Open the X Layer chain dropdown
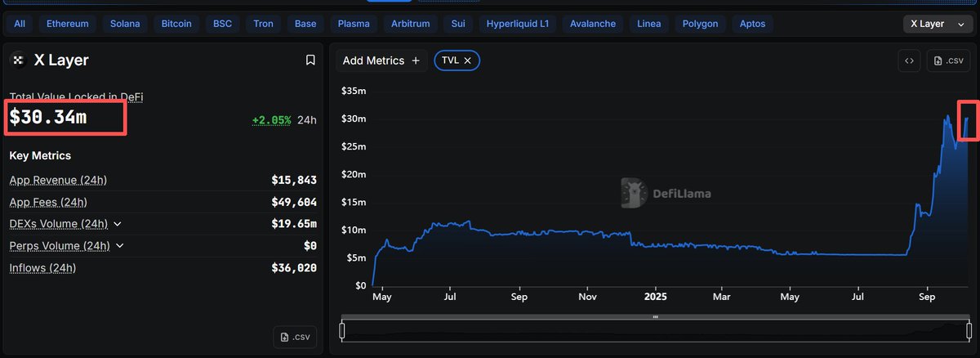The image size is (980, 358). pyautogui.click(x=938, y=24)
